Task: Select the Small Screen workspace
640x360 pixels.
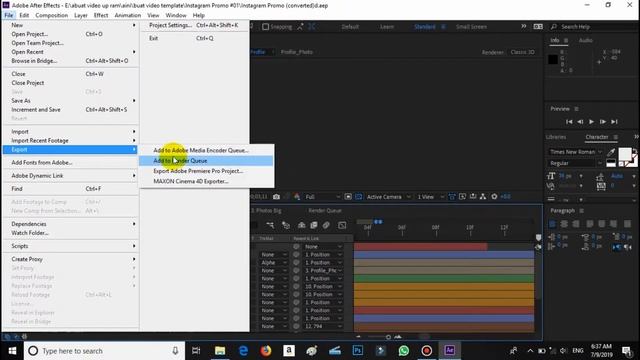Action: point(471,27)
